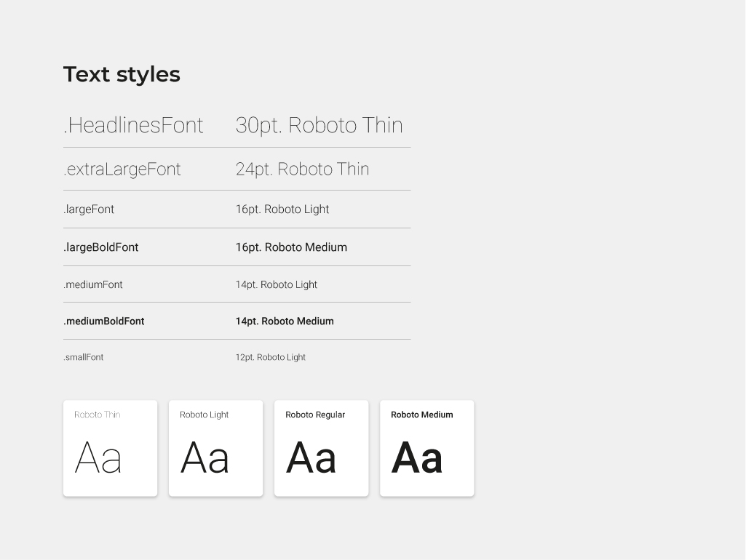The width and height of the screenshot is (746, 560).
Task: Select the .HeadlinesFont style name
Action: (x=133, y=125)
